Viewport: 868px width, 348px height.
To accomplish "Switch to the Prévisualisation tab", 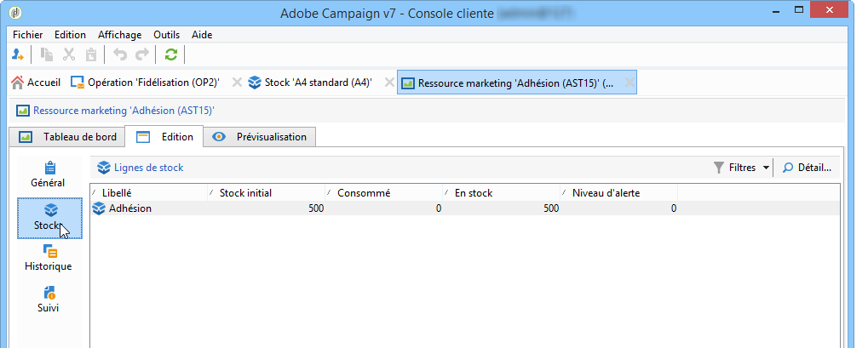I will [x=261, y=137].
